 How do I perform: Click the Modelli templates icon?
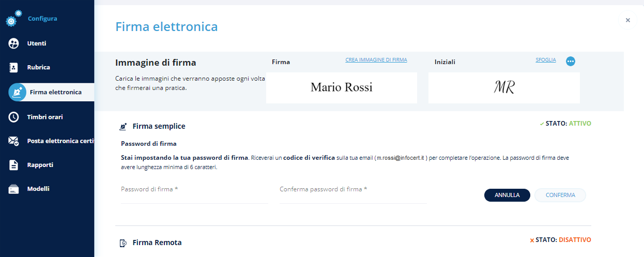[14, 189]
